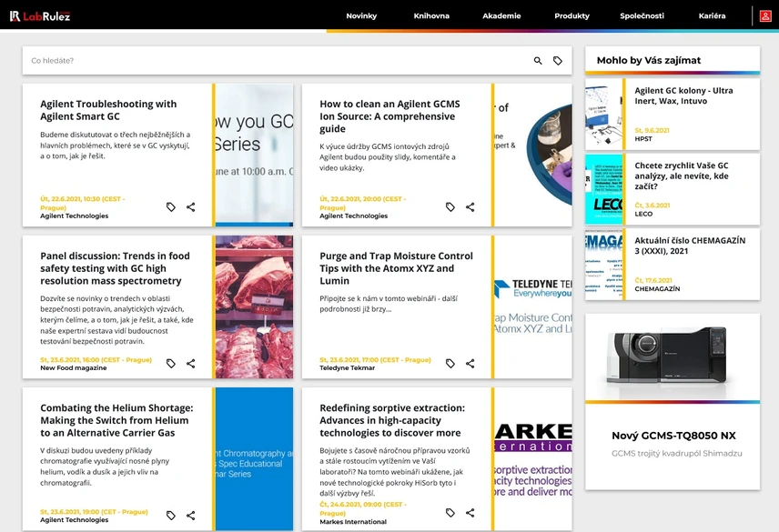Open tag filter in search bar
The height and width of the screenshot is (532, 779).
click(x=558, y=61)
